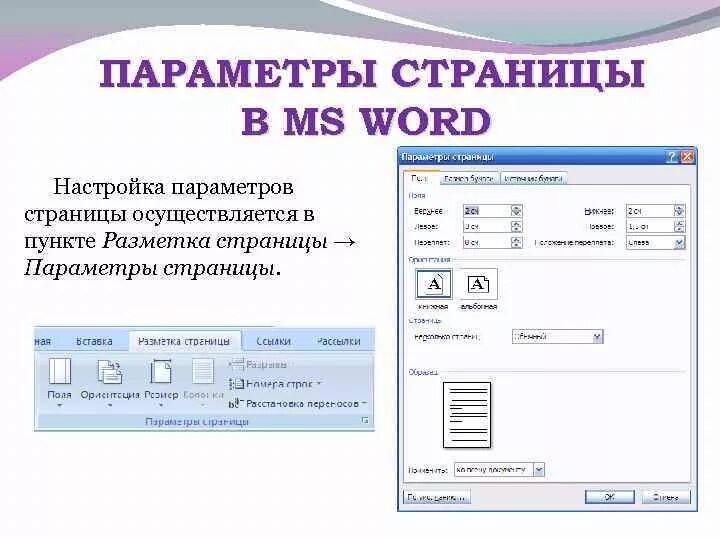The height and width of the screenshot is (540, 720).
Task: Open the Параметры страницы dialog launcher
Action: (365, 420)
